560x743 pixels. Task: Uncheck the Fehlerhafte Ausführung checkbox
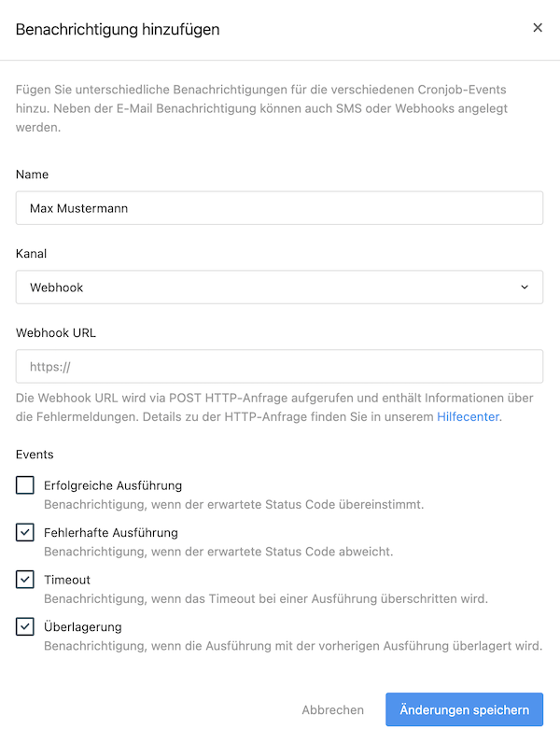tap(25, 533)
